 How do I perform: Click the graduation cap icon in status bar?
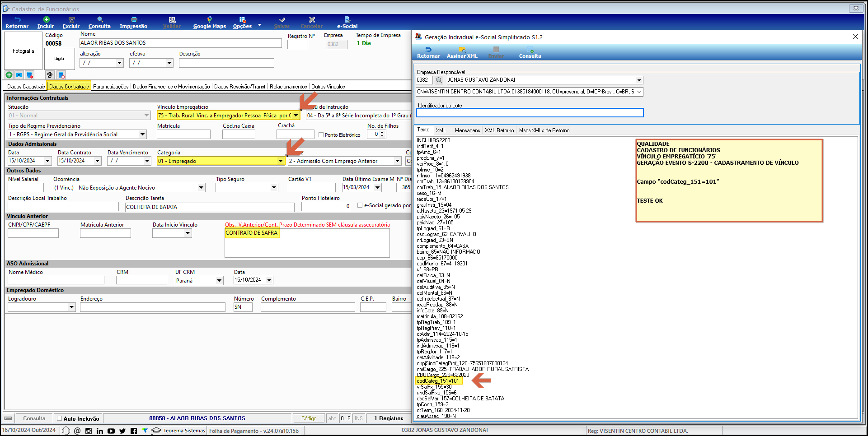coord(156,431)
